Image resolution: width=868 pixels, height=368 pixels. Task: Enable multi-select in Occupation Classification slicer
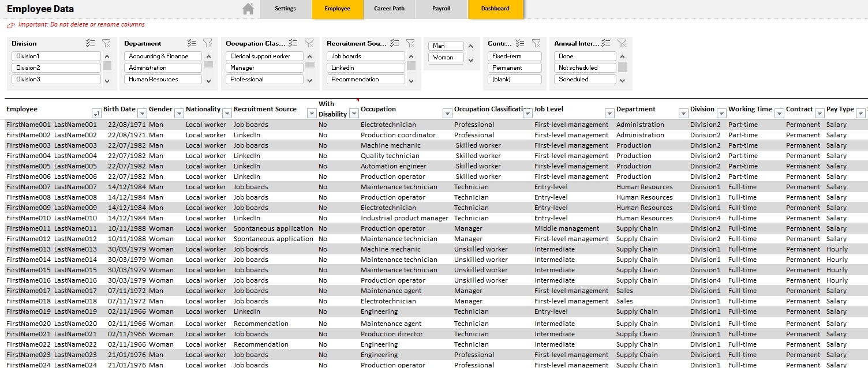pos(293,43)
